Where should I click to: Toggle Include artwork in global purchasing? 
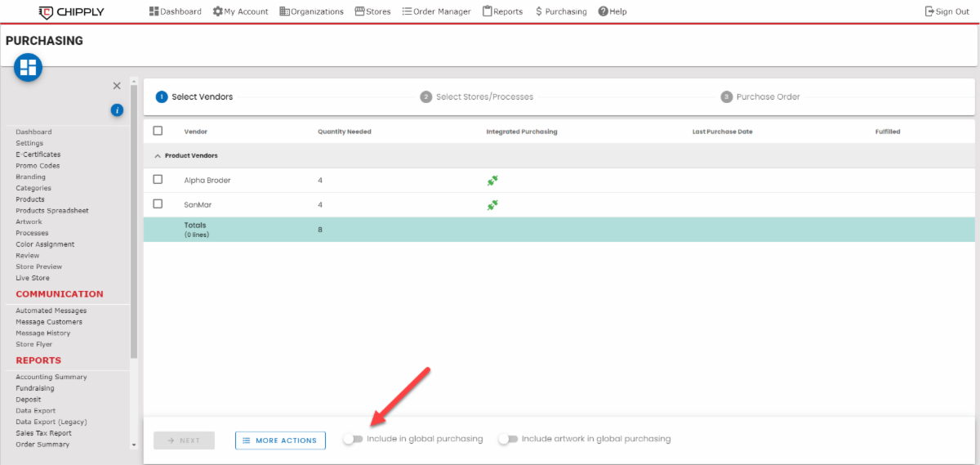(507, 439)
